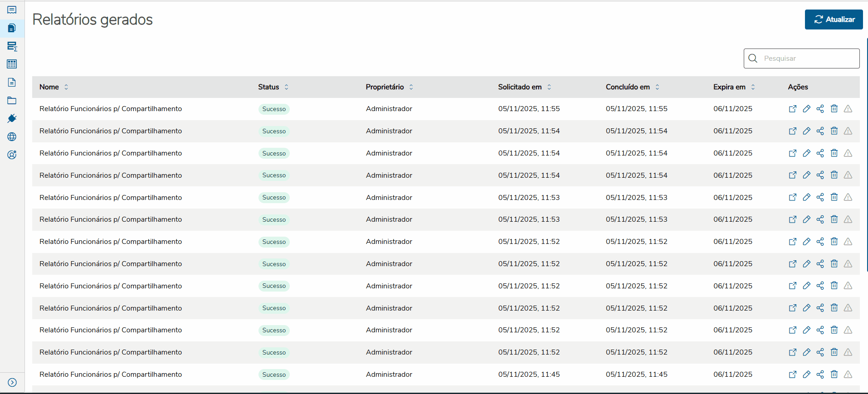Select the globe icon in the sidebar

[x=12, y=136]
